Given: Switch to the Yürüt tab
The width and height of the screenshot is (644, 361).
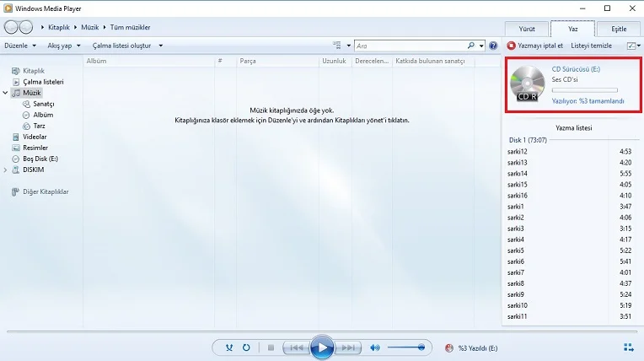Looking at the screenshot, I should click(527, 29).
